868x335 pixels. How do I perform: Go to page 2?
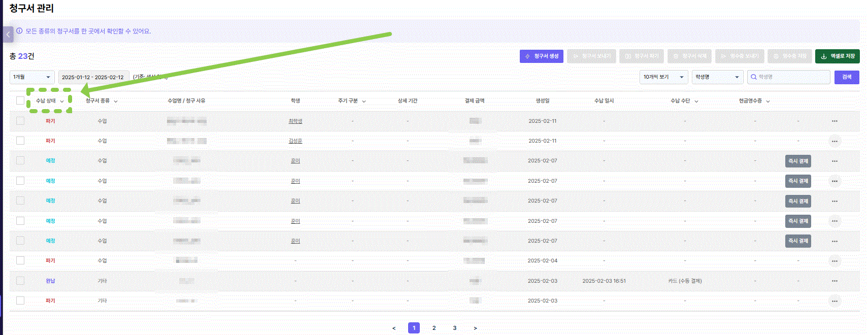coord(434,328)
